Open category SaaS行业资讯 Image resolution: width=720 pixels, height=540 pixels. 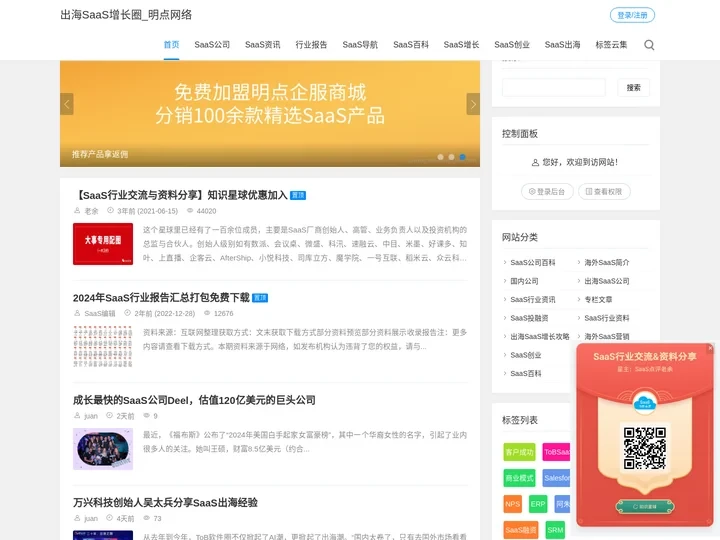533,299
